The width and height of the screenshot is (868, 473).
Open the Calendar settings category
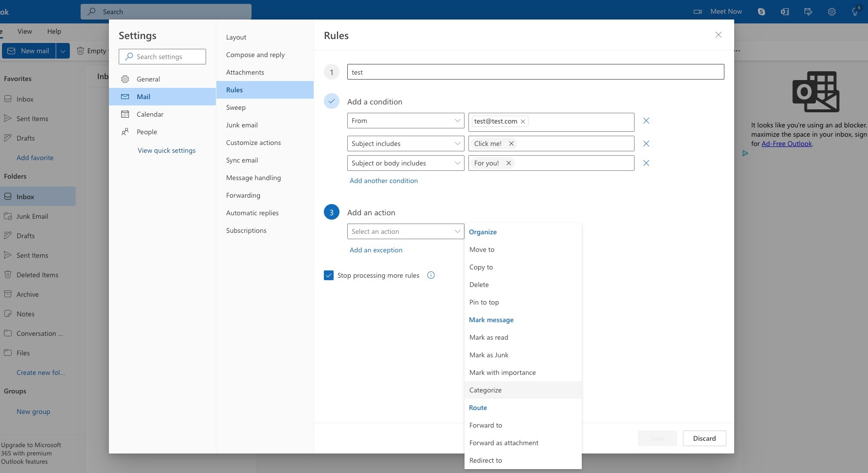pos(150,114)
